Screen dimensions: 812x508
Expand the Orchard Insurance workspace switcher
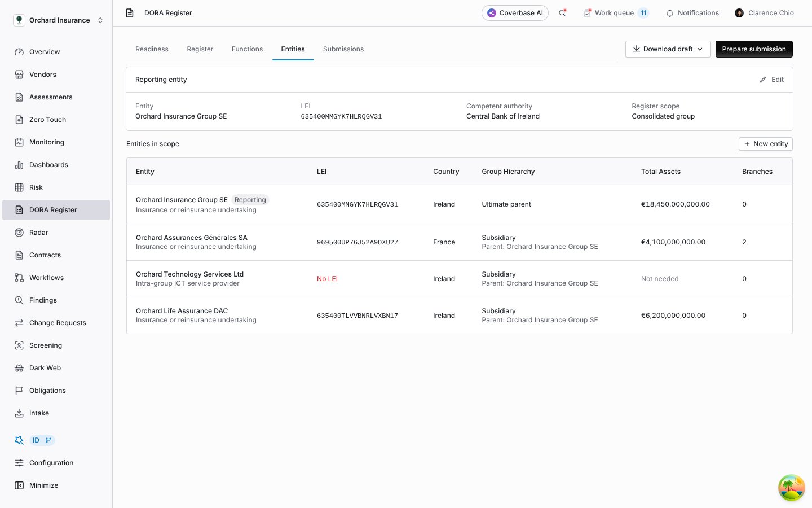[59, 20]
